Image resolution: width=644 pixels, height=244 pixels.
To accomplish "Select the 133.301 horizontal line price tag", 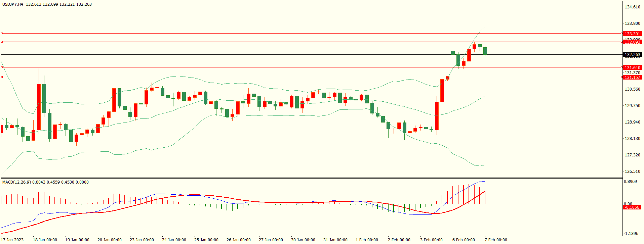I will tap(632, 34).
